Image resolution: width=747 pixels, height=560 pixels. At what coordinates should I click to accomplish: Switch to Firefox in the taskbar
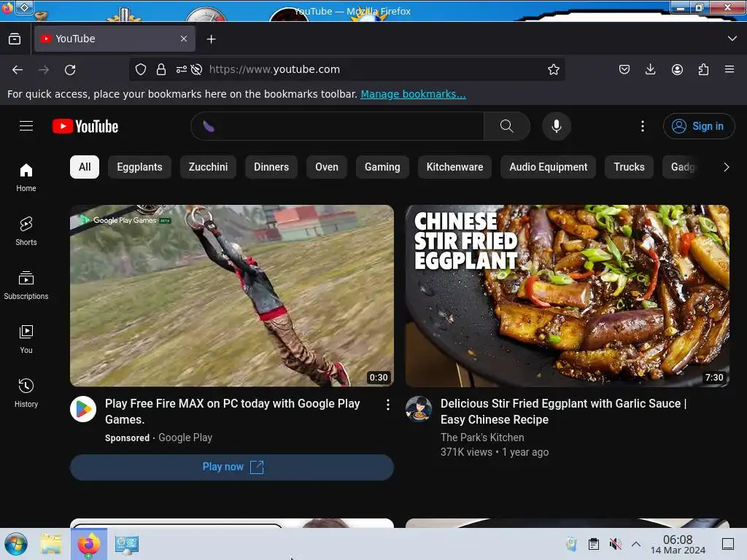coord(89,544)
